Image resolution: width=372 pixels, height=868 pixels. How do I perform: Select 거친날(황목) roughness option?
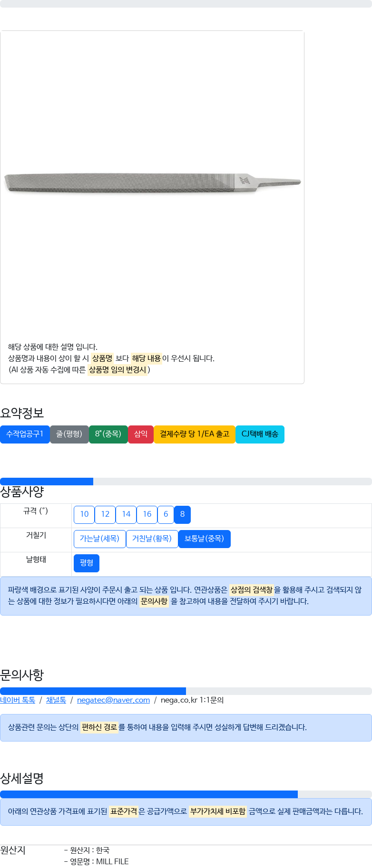[152, 539]
